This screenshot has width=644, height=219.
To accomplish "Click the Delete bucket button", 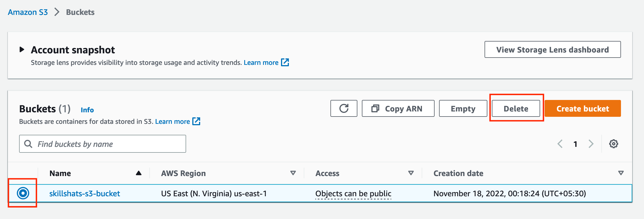I will pos(516,108).
